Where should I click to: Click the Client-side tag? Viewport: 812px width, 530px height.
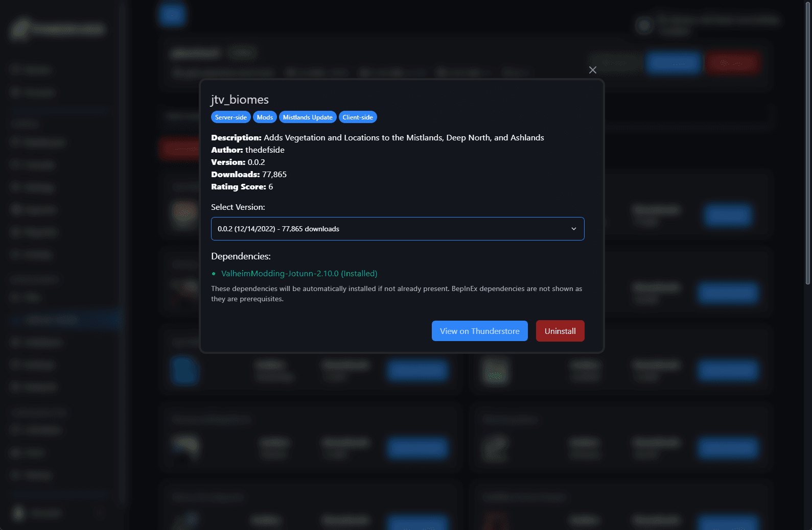click(x=358, y=117)
